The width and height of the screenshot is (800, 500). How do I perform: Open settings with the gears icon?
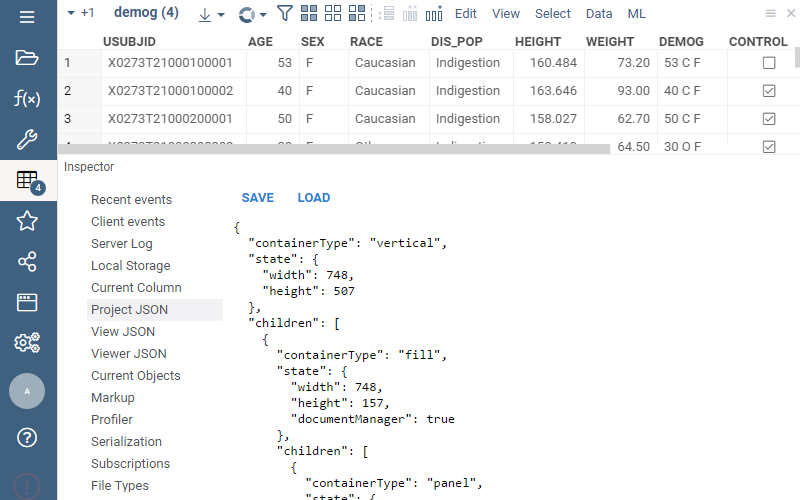(x=27, y=343)
